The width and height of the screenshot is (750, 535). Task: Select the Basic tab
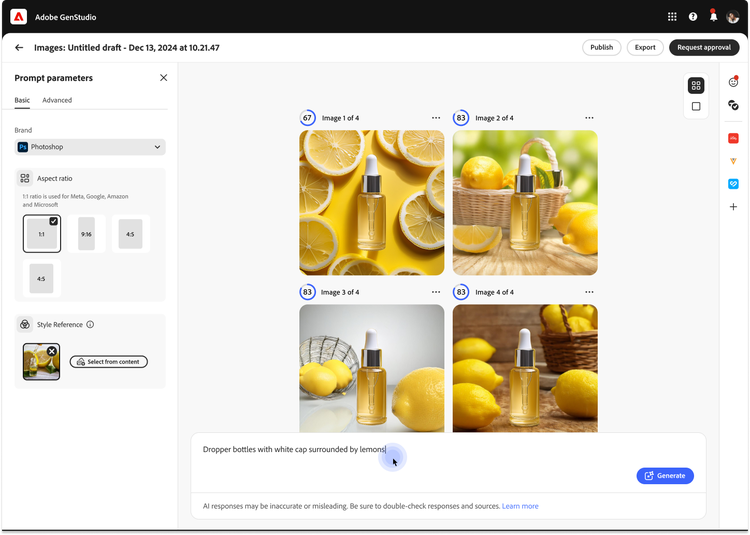[x=22, y=100]
